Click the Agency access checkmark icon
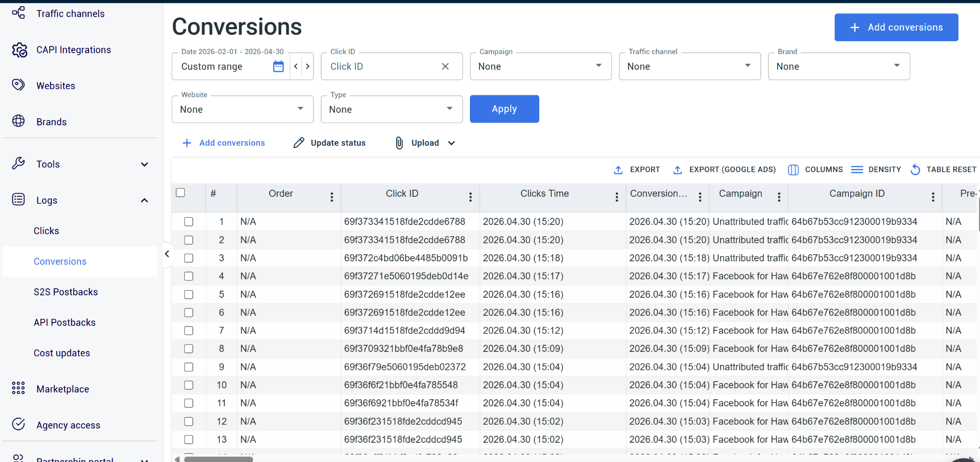This screenshot has height=462, width=980. click(x=19, y=424)
